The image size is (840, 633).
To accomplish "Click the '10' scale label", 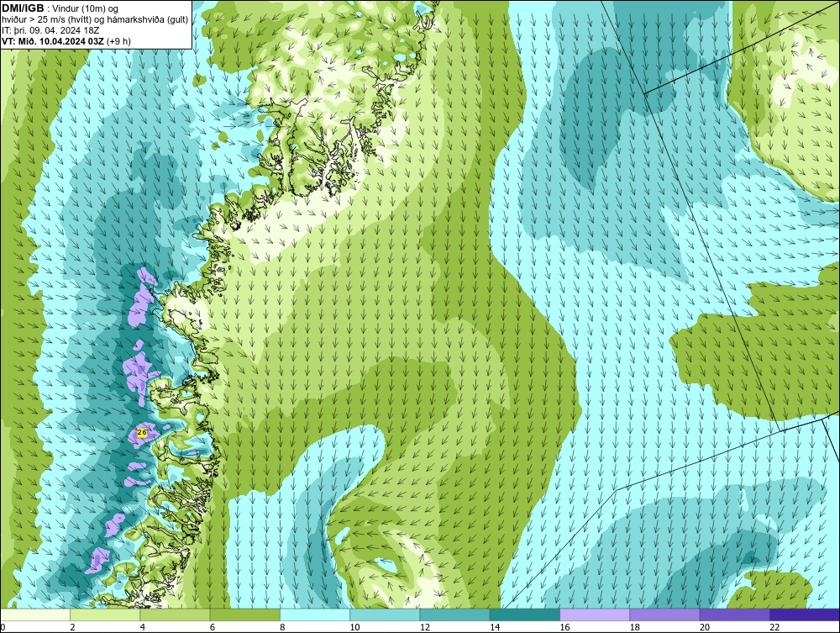I will [354, 628].
